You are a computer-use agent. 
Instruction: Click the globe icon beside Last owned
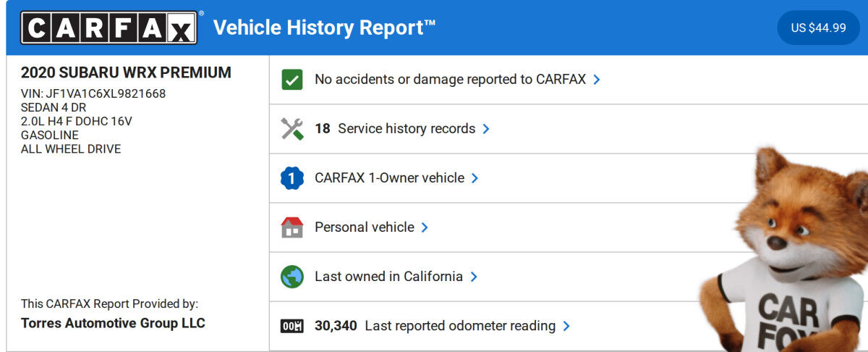[292, 277]
